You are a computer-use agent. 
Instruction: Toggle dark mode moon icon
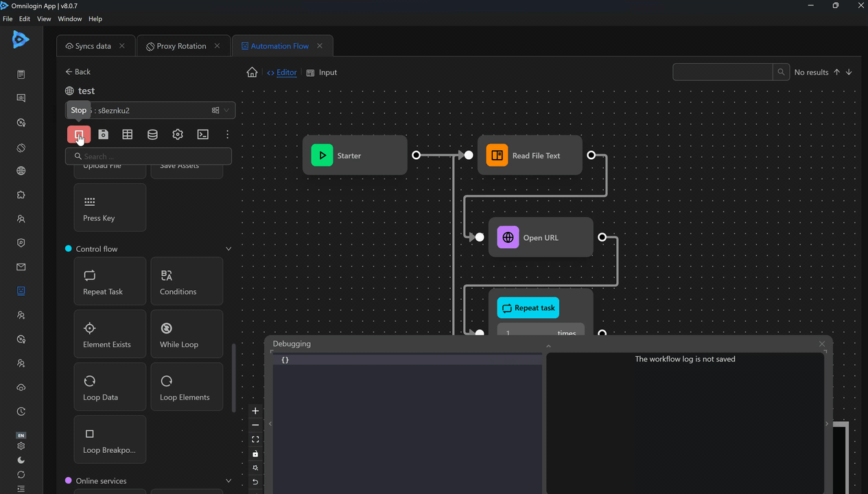click(x=21, y=460)
